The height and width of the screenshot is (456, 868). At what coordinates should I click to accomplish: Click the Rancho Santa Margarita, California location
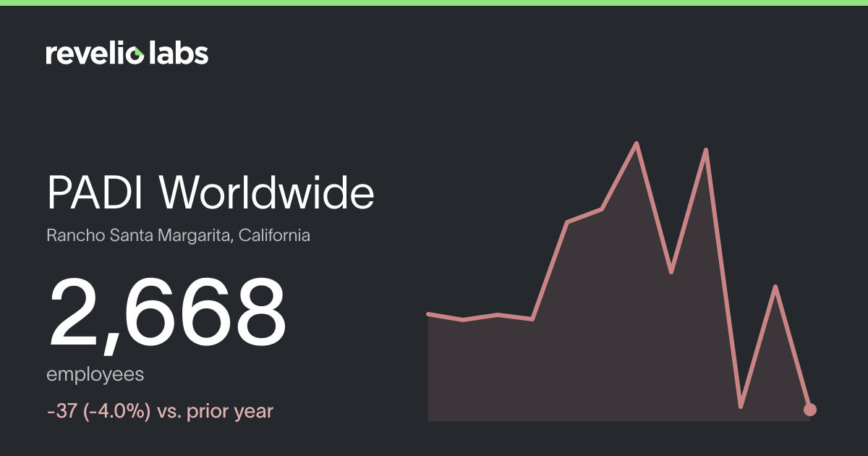click(179, 236)
